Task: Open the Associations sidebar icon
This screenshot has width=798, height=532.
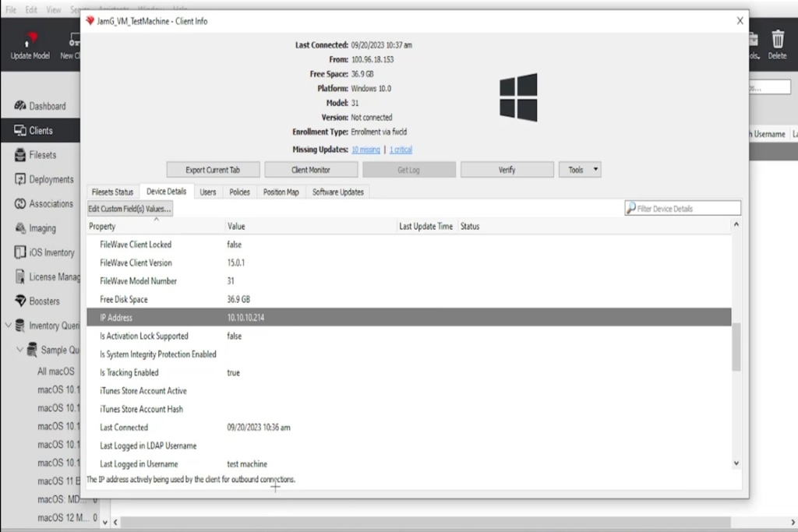Action: pos(20,203)
